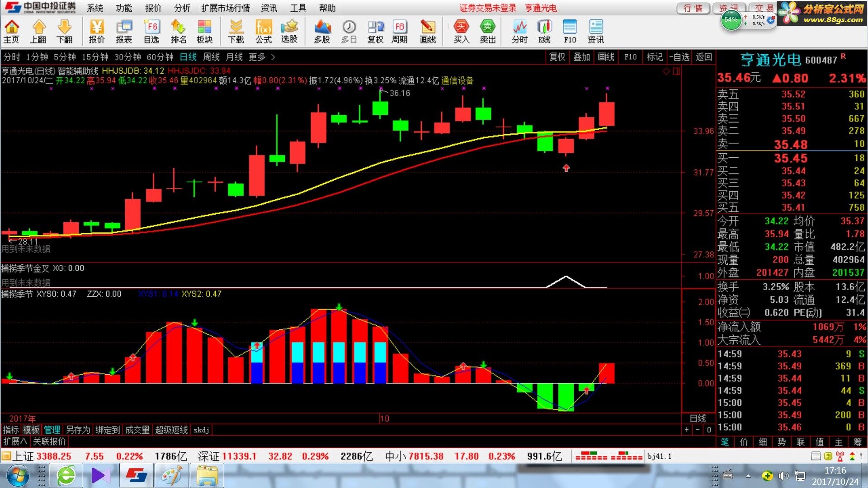Screen dimensions: 868x488
Task: Open 扩展市场行情 menu
Action: [226, 8]
